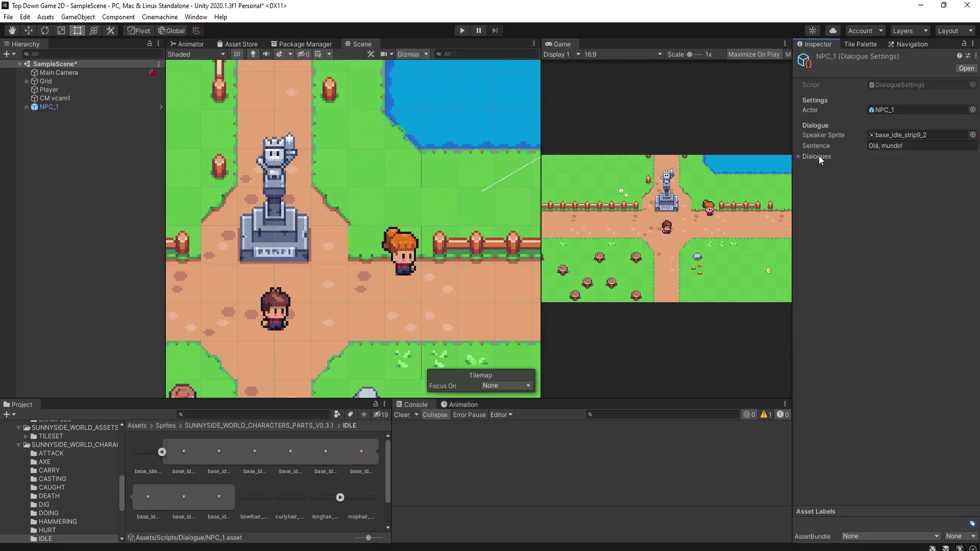Mute scene audio toggle
Screen dimensions: 980x551
tap(266, 54)
